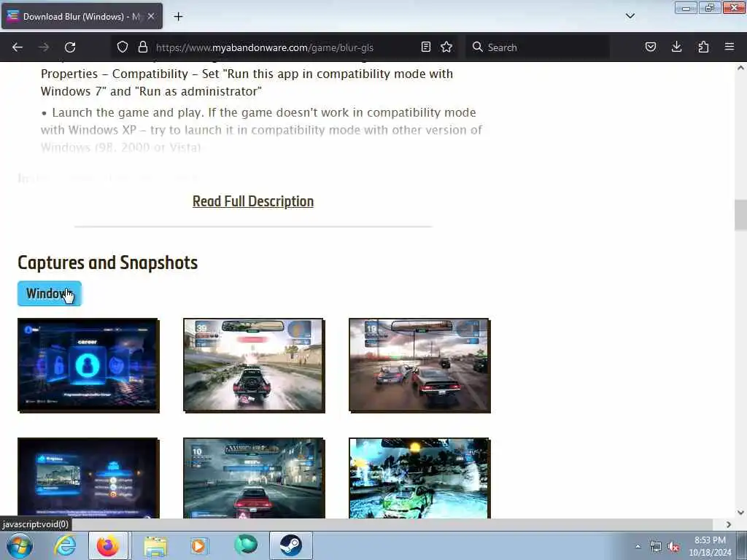Viewport: 747px width, 560px height.
Task: Expand the list all tabs chevron
Action: pyautogui.click(x=630, y=16)
